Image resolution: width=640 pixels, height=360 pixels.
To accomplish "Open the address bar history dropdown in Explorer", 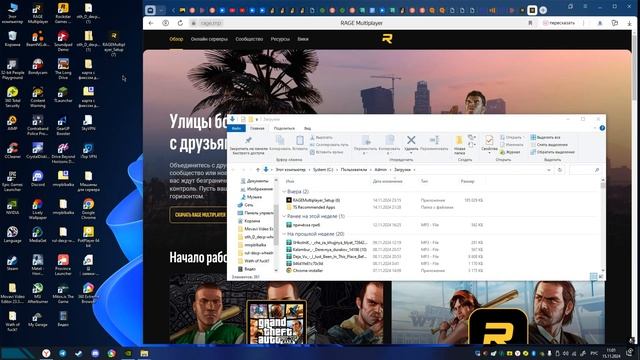I will [x=549, y=170].
